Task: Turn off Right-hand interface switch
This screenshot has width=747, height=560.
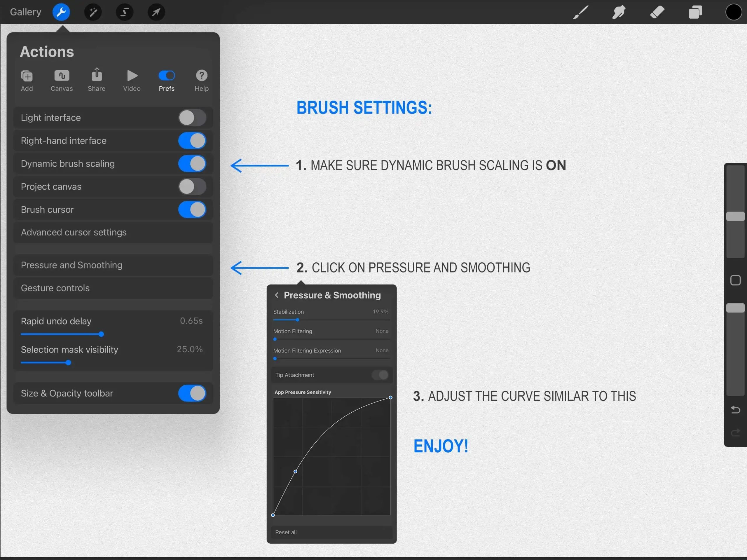Action: [192, 140]
